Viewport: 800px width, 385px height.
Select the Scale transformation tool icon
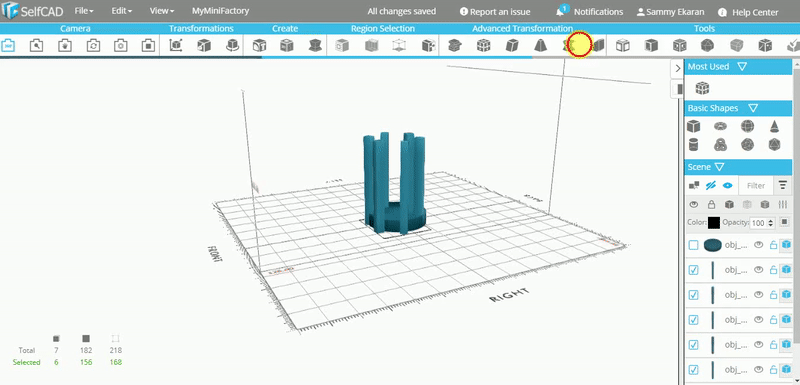click(x=204, y=45)
